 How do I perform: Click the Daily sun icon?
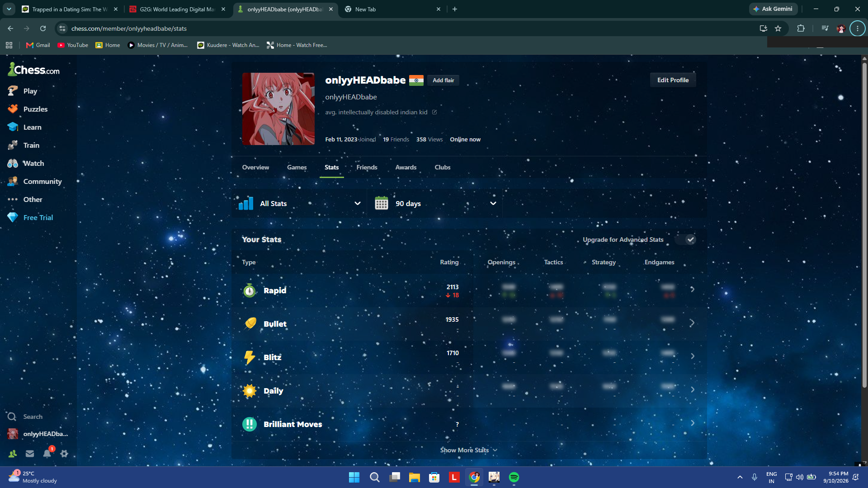point(250,390)
